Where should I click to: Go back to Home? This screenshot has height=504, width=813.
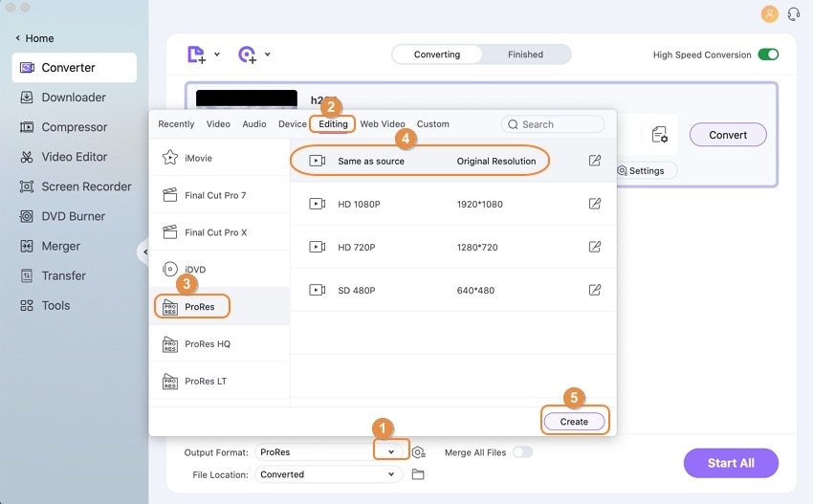(34, 38)
